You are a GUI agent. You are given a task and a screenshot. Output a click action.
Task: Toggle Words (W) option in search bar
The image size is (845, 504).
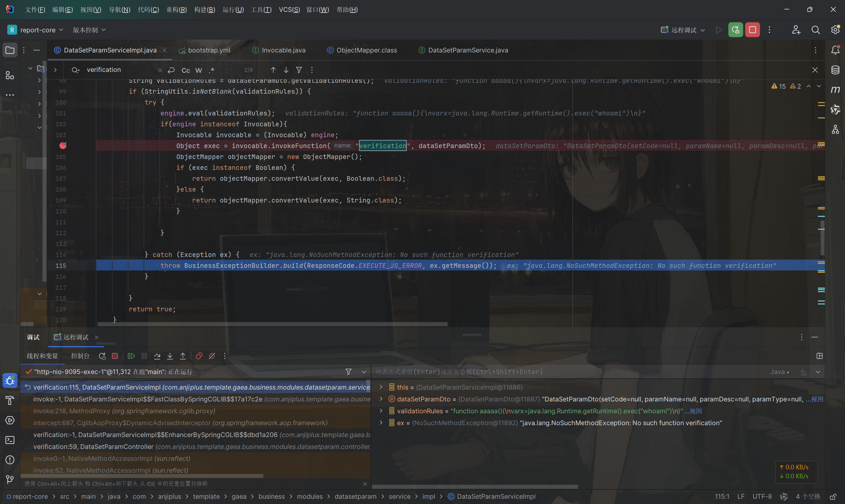(x=199, y=70)
